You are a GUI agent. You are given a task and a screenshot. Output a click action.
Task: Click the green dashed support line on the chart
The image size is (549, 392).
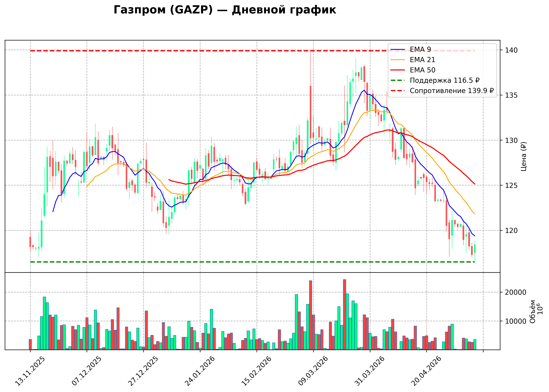252,262
